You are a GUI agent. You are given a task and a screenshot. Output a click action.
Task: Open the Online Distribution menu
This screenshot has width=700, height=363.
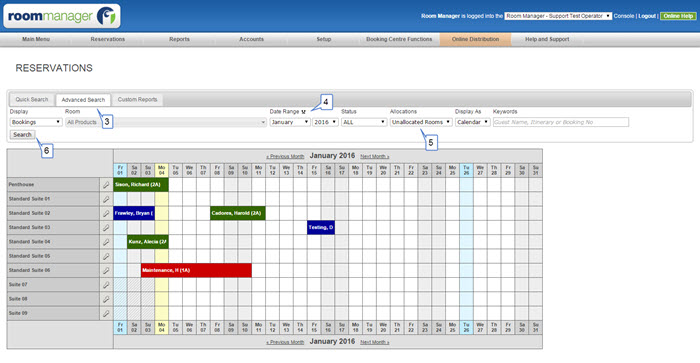coord(475,39)
